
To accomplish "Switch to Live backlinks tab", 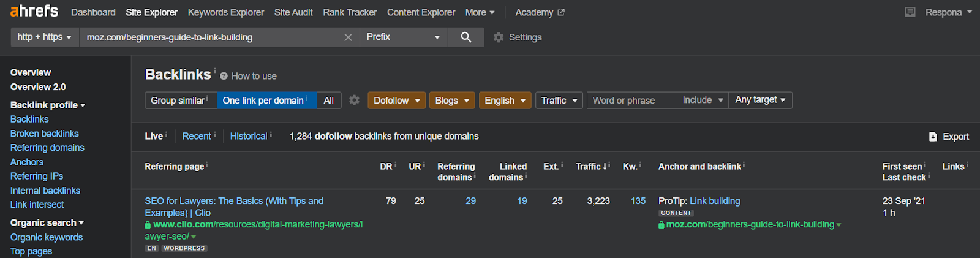I will click(x=154, y=136).
